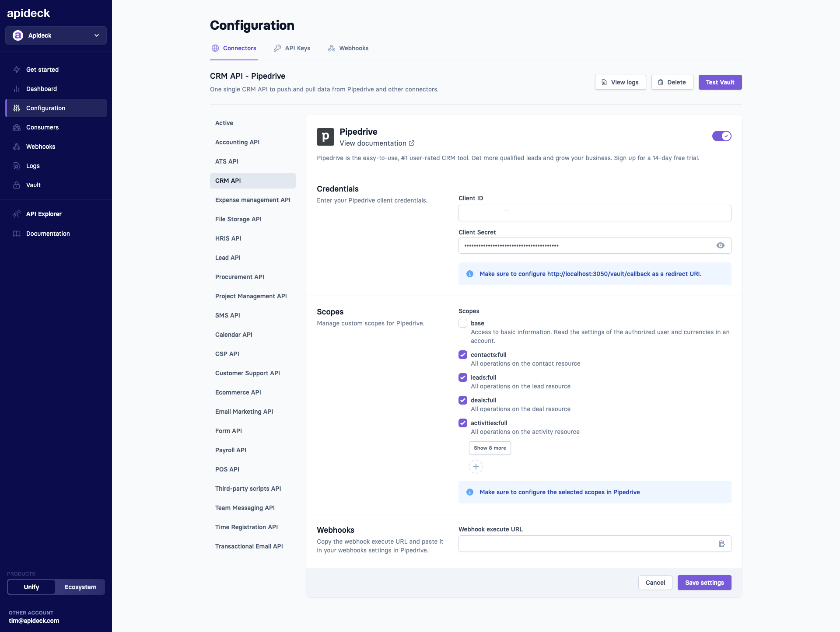Select Project Management API category

[x=253, y=296]
